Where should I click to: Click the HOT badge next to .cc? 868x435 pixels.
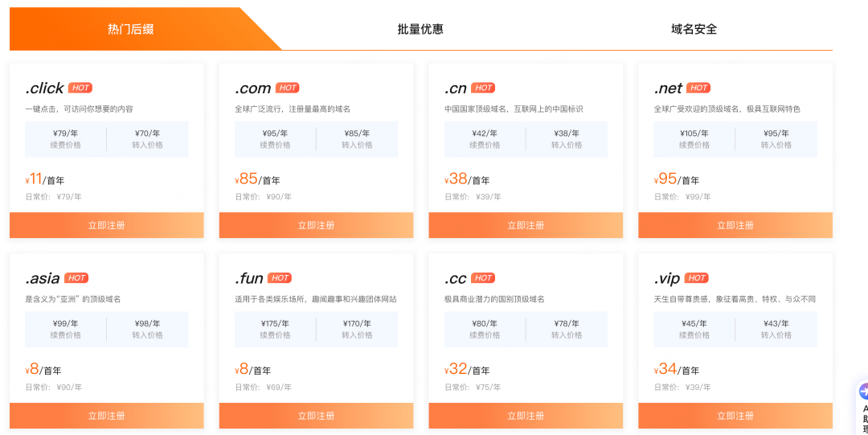click(x=483, y=277)
